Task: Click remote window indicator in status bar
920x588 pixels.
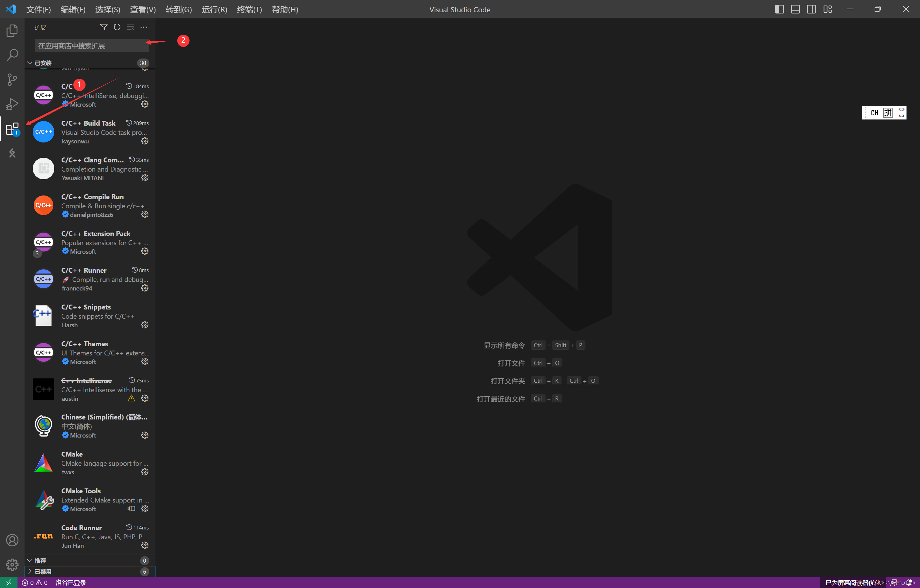Action: tap(8, 583)
